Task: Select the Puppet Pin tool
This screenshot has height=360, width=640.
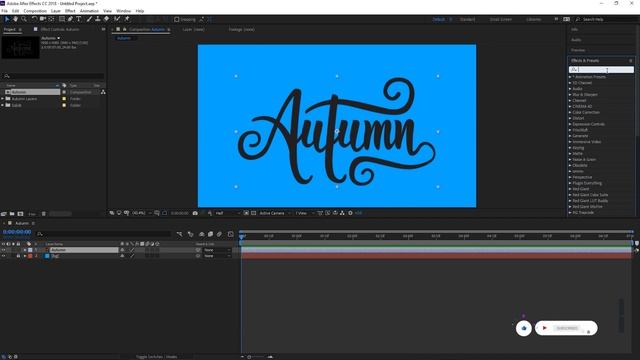Action: (127, 19)
